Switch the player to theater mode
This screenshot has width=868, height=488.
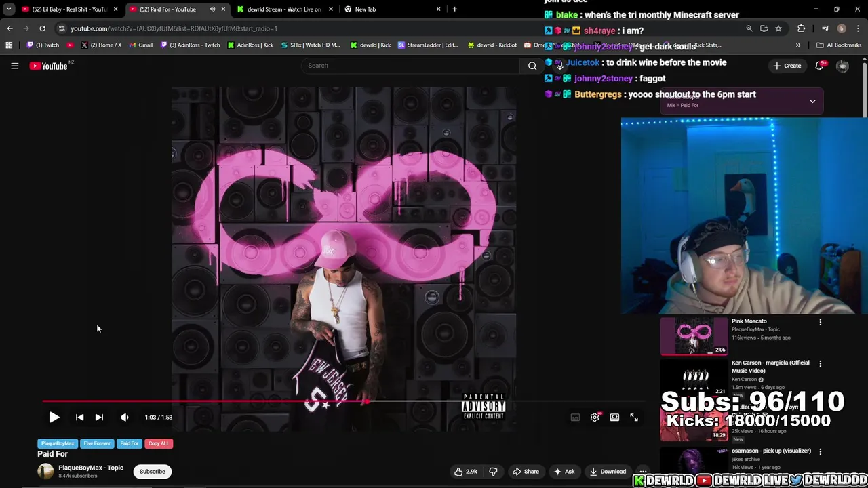click(x=614, y=418)
